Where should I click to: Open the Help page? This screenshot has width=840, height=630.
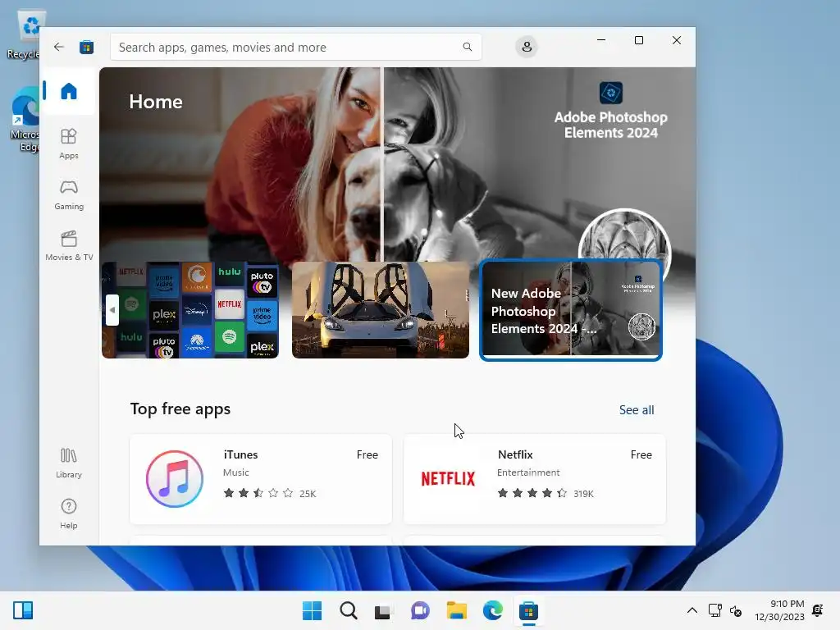coord(69,514)
